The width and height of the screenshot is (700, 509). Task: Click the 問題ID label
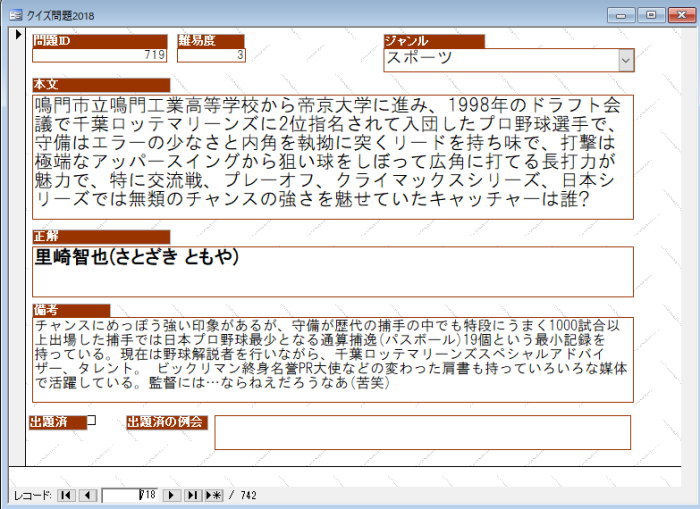[x=100, y=41]
